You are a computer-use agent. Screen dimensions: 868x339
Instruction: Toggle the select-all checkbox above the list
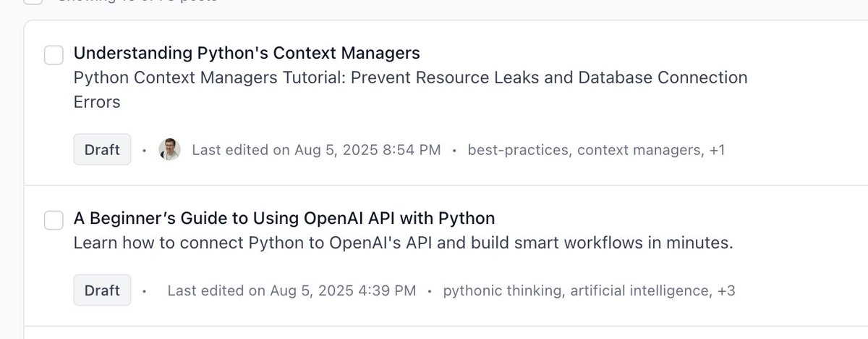(x=33, y=2)
